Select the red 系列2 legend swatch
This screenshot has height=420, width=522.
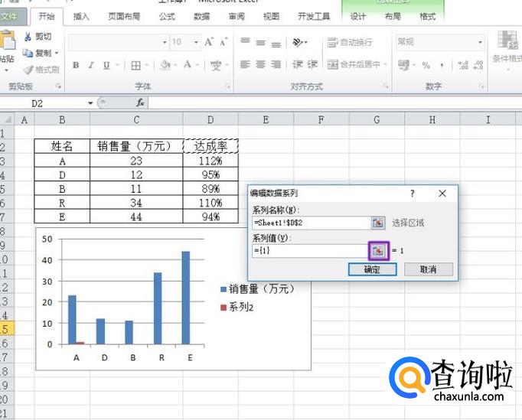[x=223, y=307]
